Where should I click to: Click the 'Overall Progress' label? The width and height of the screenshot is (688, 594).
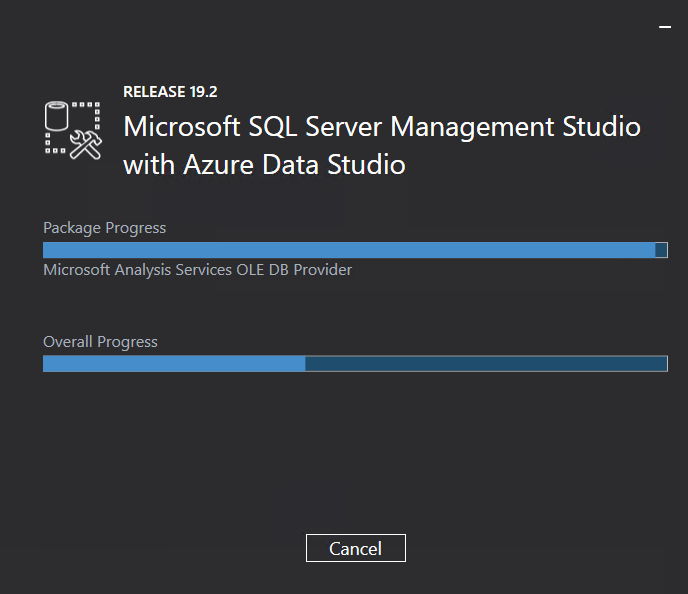point(100,342)
